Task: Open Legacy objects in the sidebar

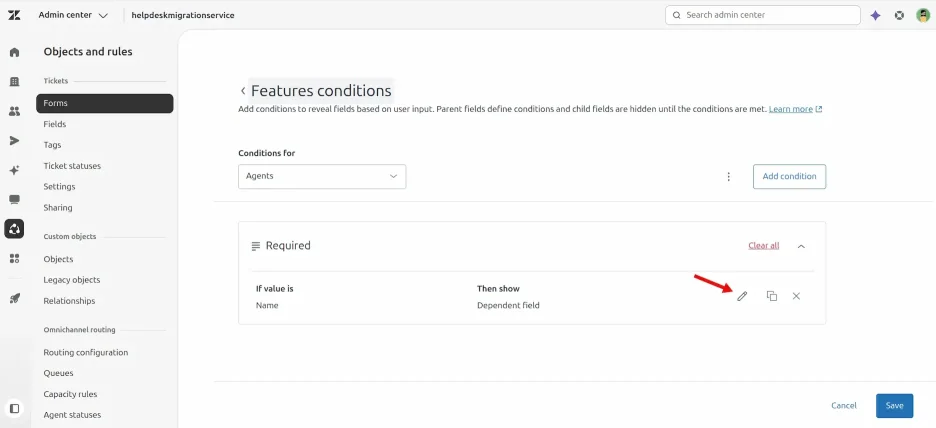Action: pos(72,280)
